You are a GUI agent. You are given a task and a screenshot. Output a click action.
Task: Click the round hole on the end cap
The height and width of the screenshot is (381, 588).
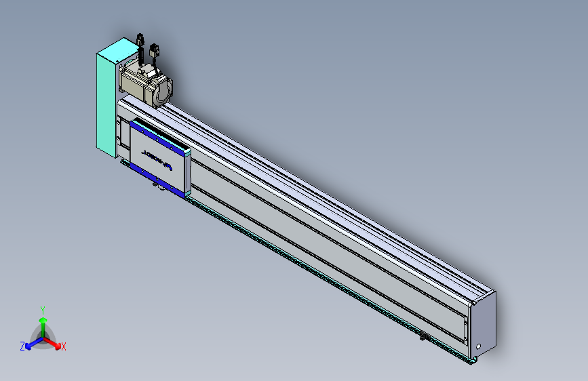(478, 346)
